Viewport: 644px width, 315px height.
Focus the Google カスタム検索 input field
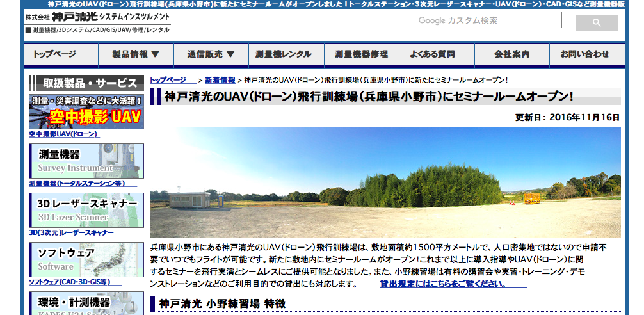point(482,20)
